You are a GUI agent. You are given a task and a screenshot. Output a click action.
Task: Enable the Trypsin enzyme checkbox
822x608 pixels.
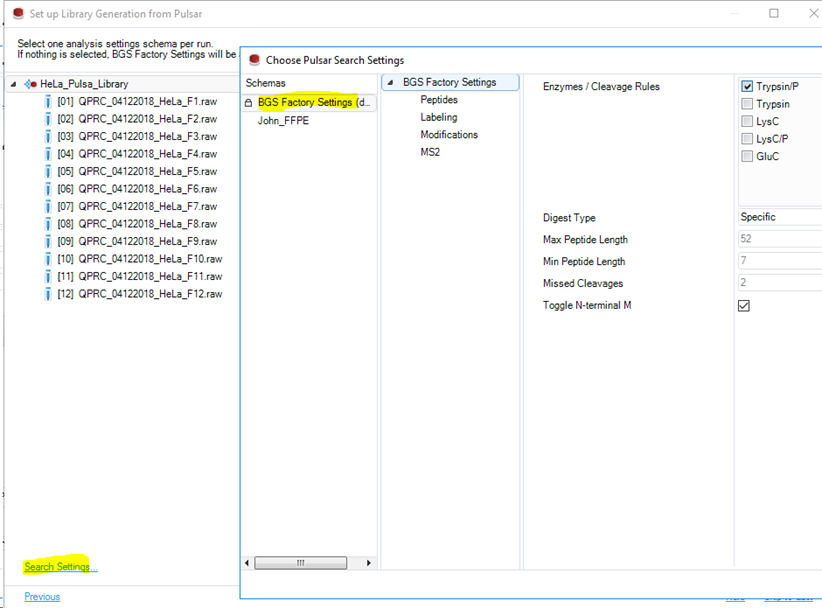(x=747, y=104)
